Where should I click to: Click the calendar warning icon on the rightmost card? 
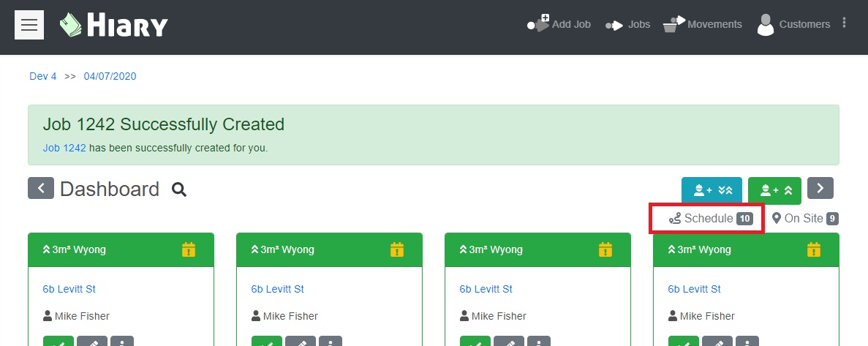tap(814, 249)
